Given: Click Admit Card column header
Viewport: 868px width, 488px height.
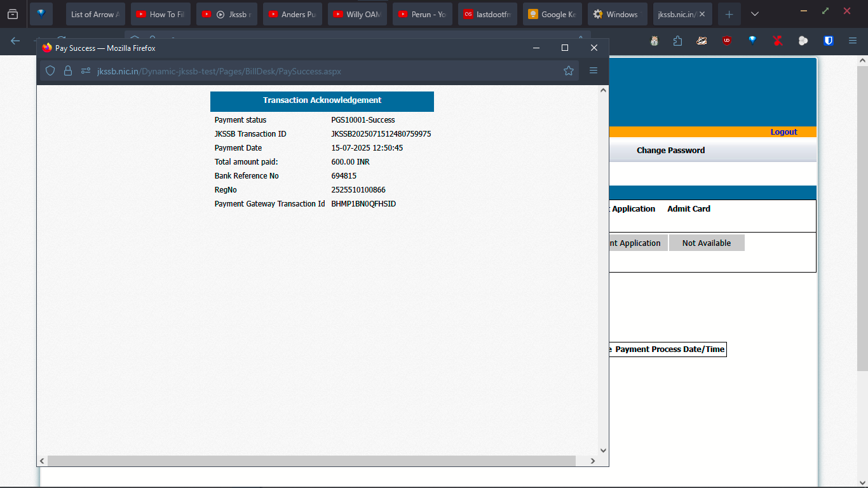Looking at the screenshot, I should click(689, 208).
